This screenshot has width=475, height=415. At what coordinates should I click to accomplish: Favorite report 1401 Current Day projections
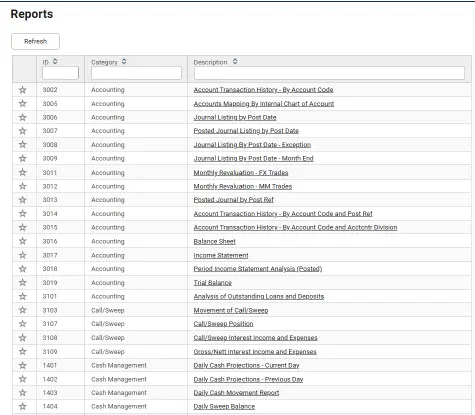[23, 365]
